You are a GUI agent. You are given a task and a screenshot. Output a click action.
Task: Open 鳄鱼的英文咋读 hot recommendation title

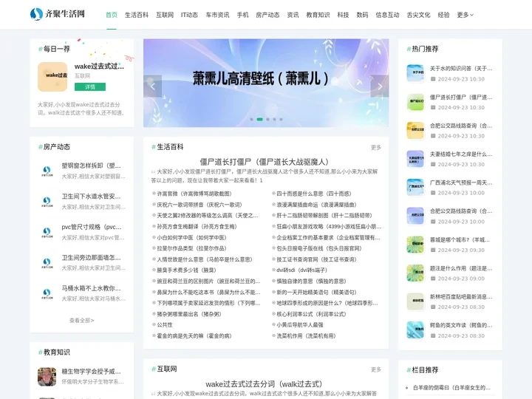tap(461, 325)
